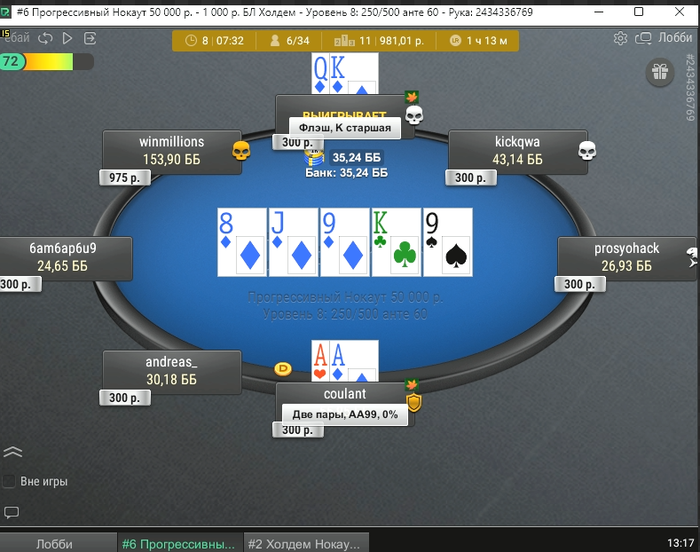Image resolution: width=700 pixels, height=552 pixels.
Task: Open the Лобби button at top right
Action: pos(664,38)
